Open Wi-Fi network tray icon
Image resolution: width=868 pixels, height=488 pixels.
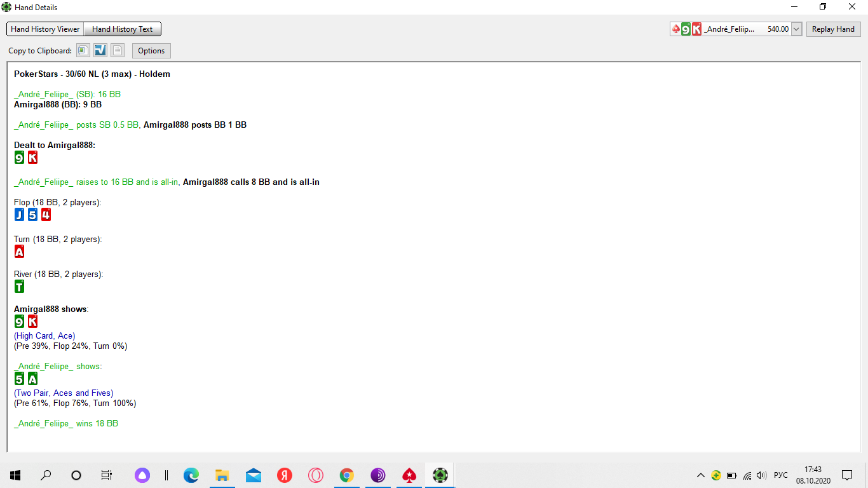[x=747, y=475]
